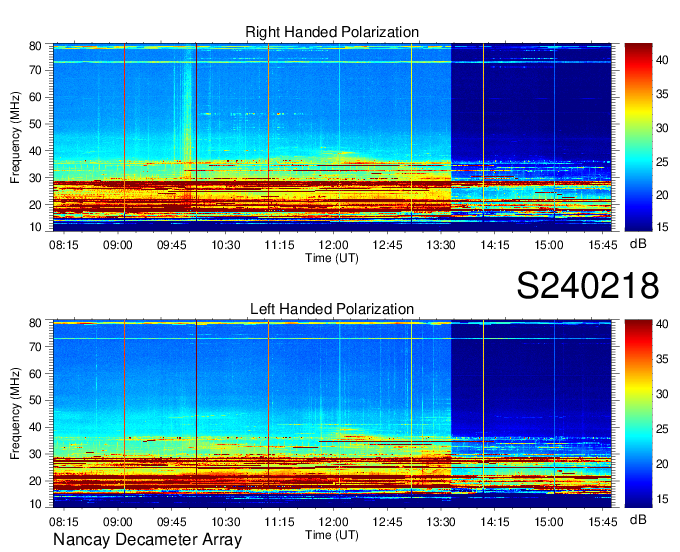
Task: Click 12:00 tick on right-handed plot time axis
Action: point(333,245)
